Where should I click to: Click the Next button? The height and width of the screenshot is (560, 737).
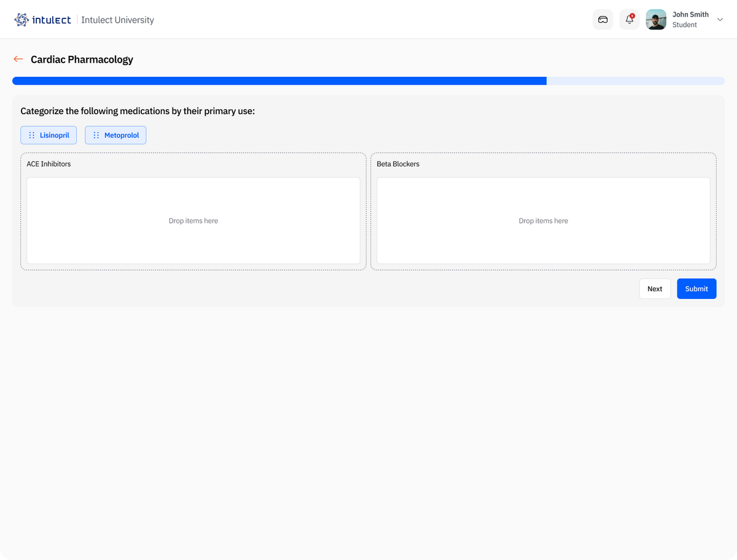coord(655,289)
